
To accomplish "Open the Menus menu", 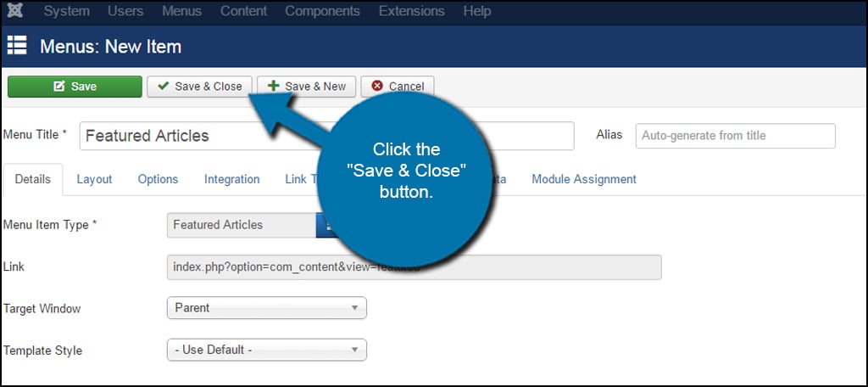I will coord(181,11).
